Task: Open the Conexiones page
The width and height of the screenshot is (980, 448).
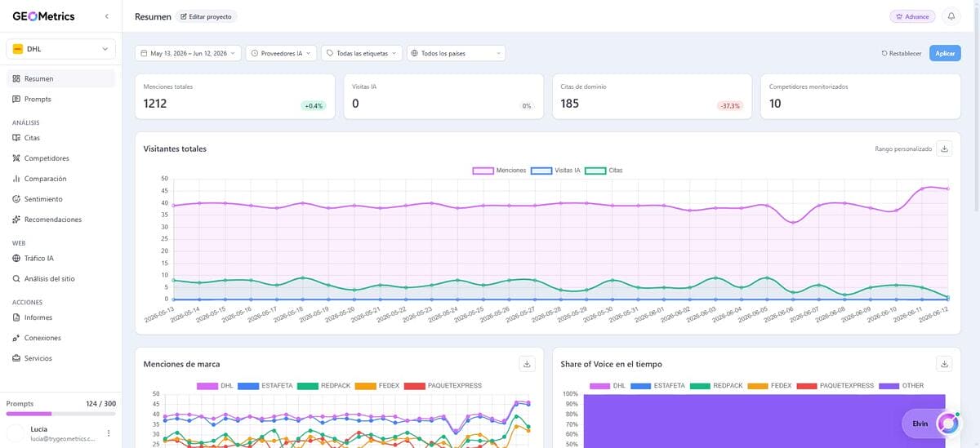Action: pyautogui.click(x=61, y=338)
